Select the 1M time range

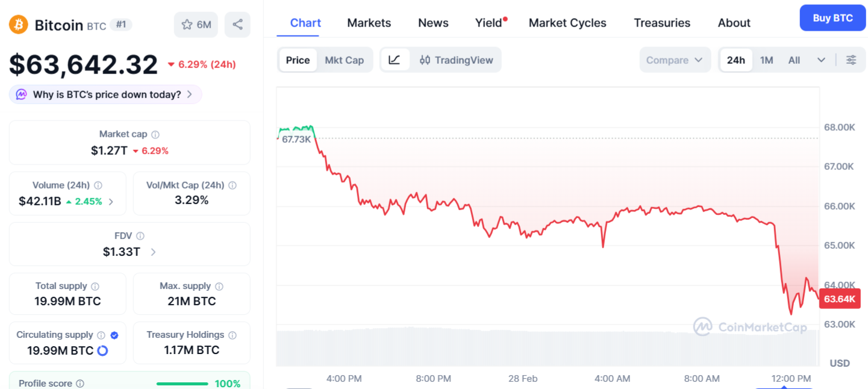point(766,60)
